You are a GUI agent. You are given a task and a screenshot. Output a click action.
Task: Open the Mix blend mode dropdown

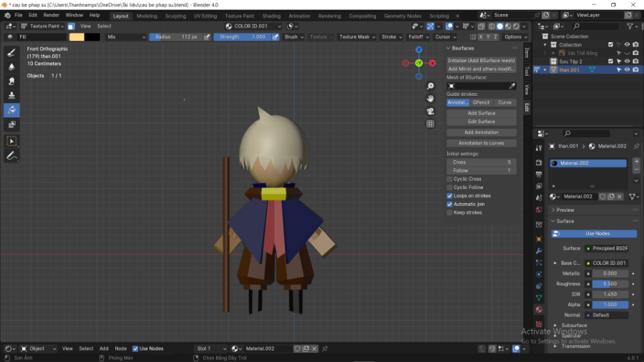click(x=126, y=36)
